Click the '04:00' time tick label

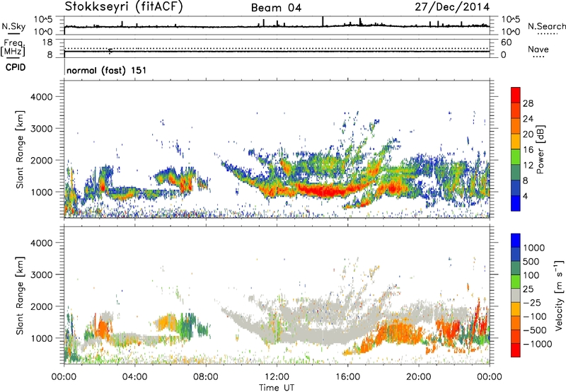tap(134, 377)
